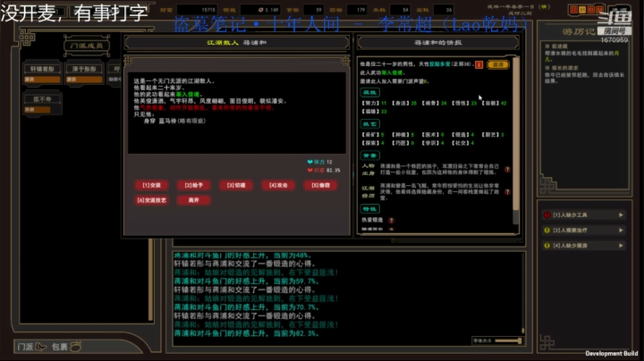Click the 【医术】0 skill entry
The image size is (644, 361).
pos(433,135)
